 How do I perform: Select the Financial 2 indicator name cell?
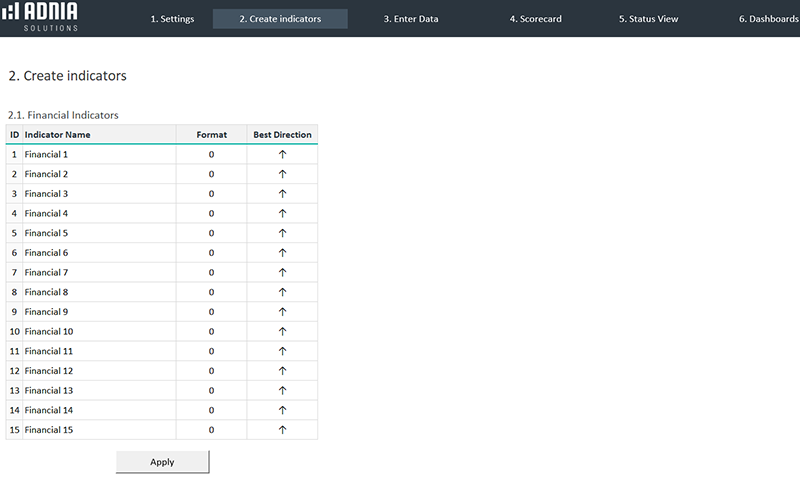[98, 174]
